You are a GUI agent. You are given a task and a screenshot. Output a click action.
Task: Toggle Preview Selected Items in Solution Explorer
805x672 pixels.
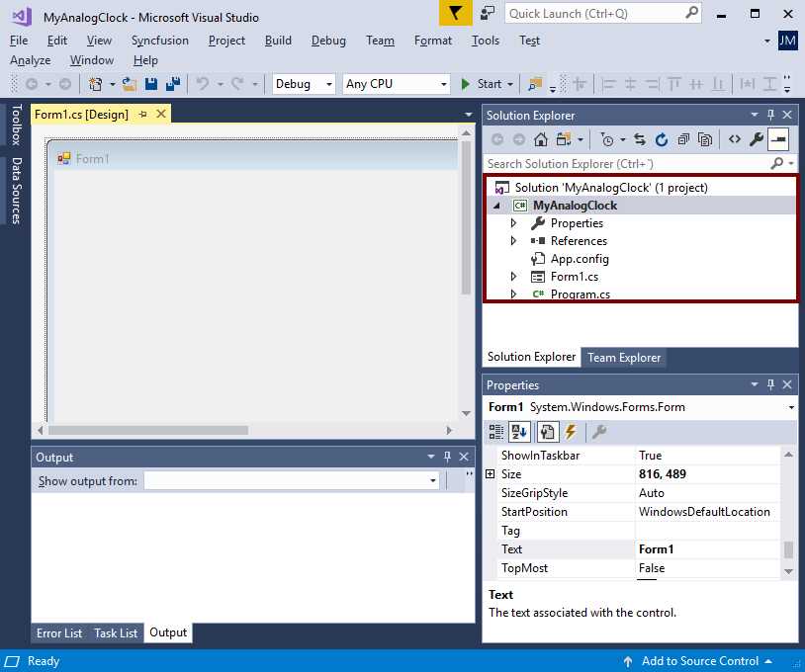click(778, 139)
